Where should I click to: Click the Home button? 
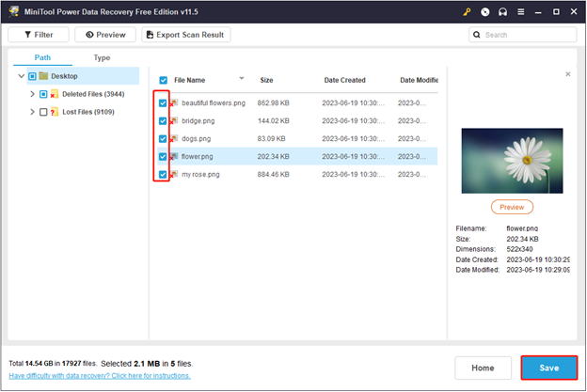(483, 368)
